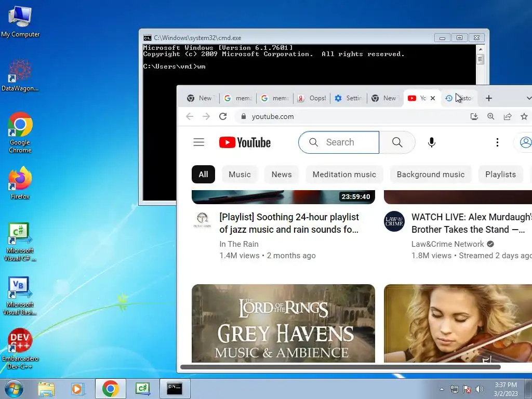This screenshot has width=532, height=399.
Task: Click the cmd.exe window title bar icon
Action: [147, 37]
